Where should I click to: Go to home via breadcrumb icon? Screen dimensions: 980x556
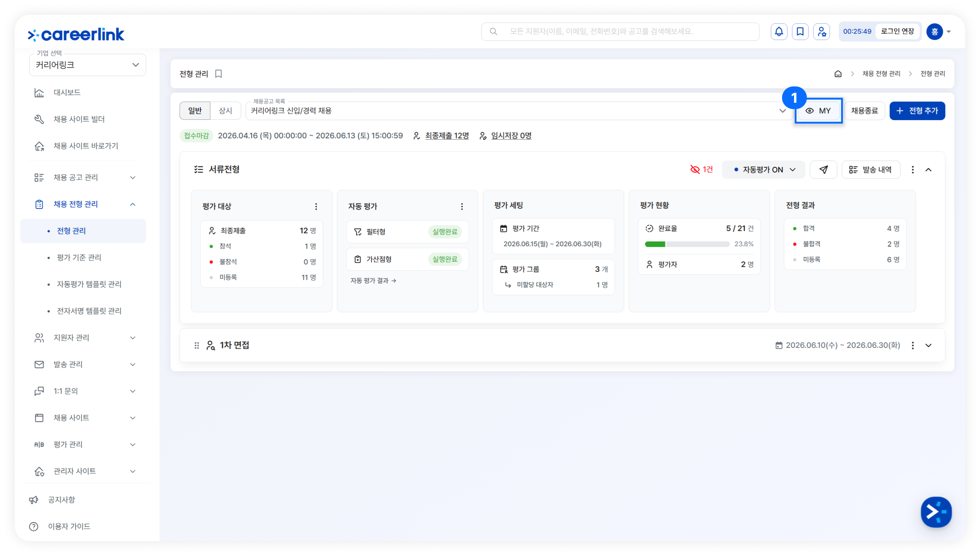837,74
